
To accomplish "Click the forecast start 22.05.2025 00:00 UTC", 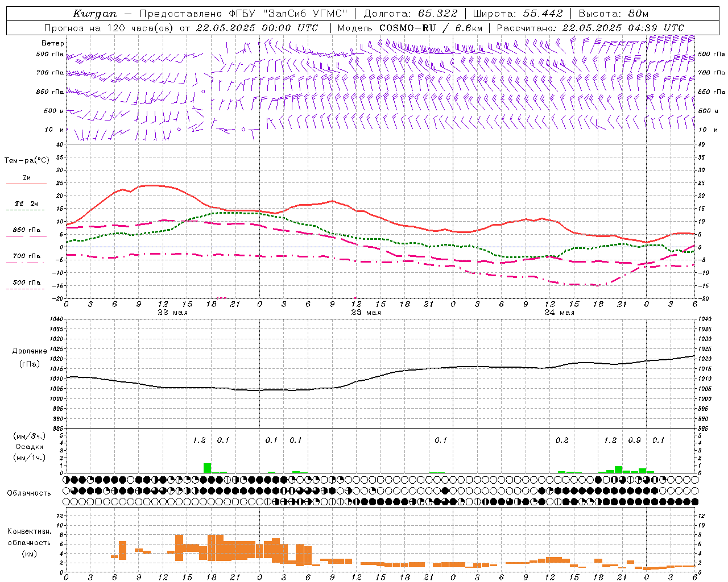I will (x=257, y=28).
